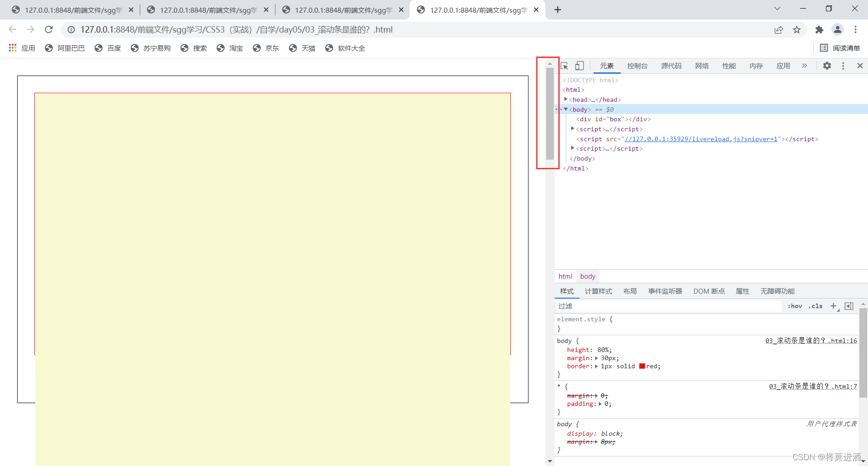Screen dimensions: 868x466
Task: Open the livereload.js script link
Action: tap(701, 139)
